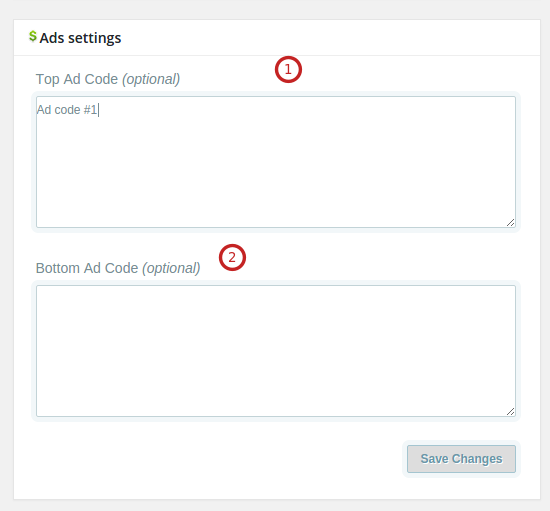This screenshot has width=550, height=511.
Task: Click the gray page background outside the panel
Action: coord(275,9)
